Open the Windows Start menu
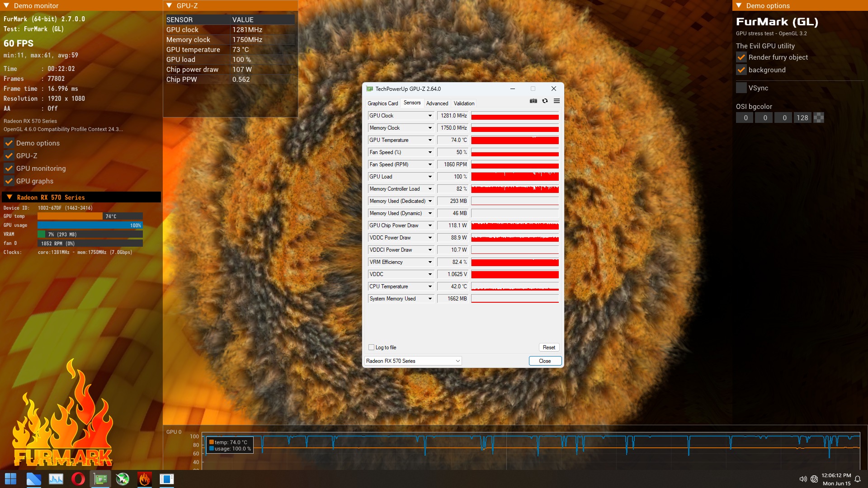 click(x=10, y=479)
